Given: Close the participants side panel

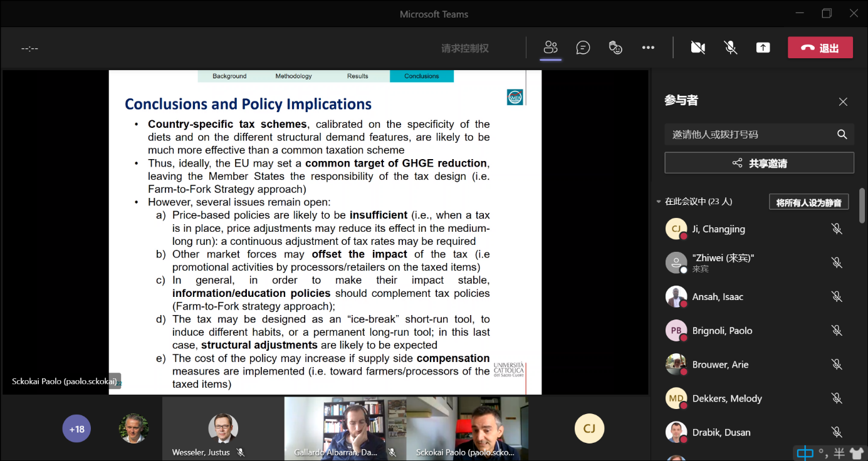Looking at the screenshot, I should 843,101.
